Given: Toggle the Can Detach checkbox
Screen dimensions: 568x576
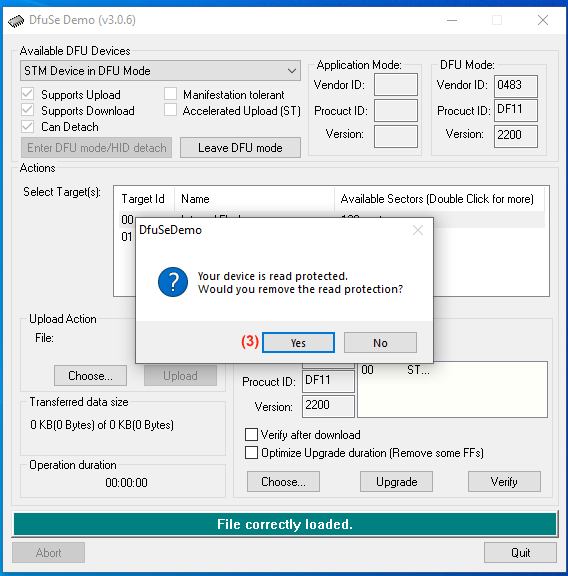Looking at the screenshot, I should [x=28, y=126].
